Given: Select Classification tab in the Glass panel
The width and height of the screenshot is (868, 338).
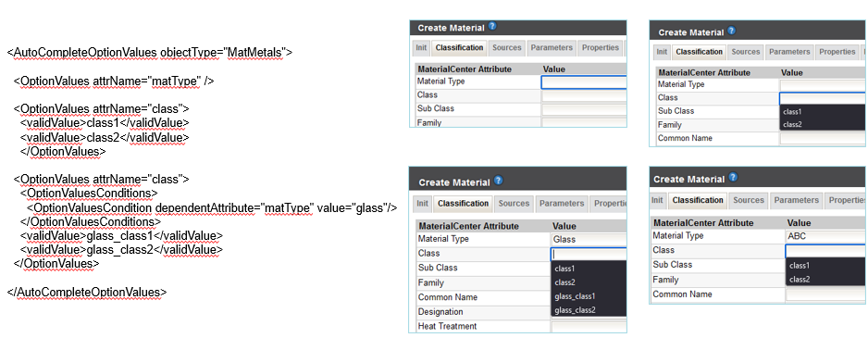Looking at the screenshot, I should [x=463, y=204].
